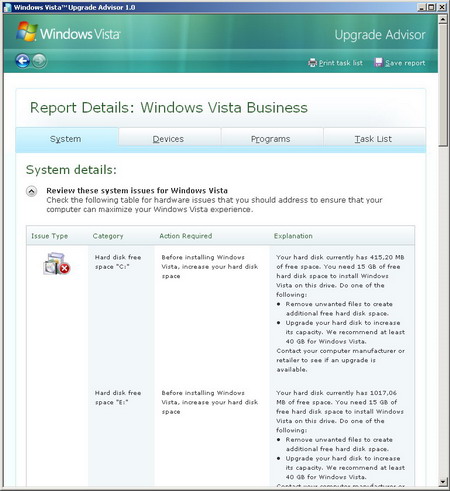Click the floppy disk icon beside Save report
This screenshot has height=491, width=450.
(379, 62)
